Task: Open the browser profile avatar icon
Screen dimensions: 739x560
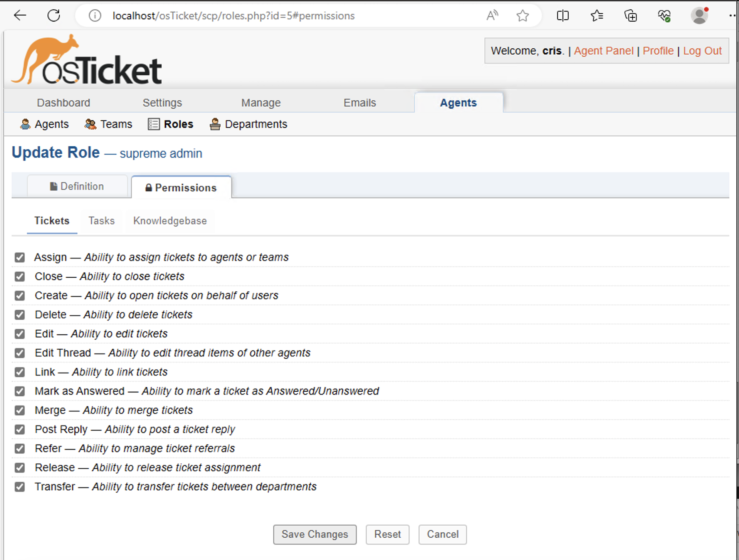Action: click(x=699, y=15)
